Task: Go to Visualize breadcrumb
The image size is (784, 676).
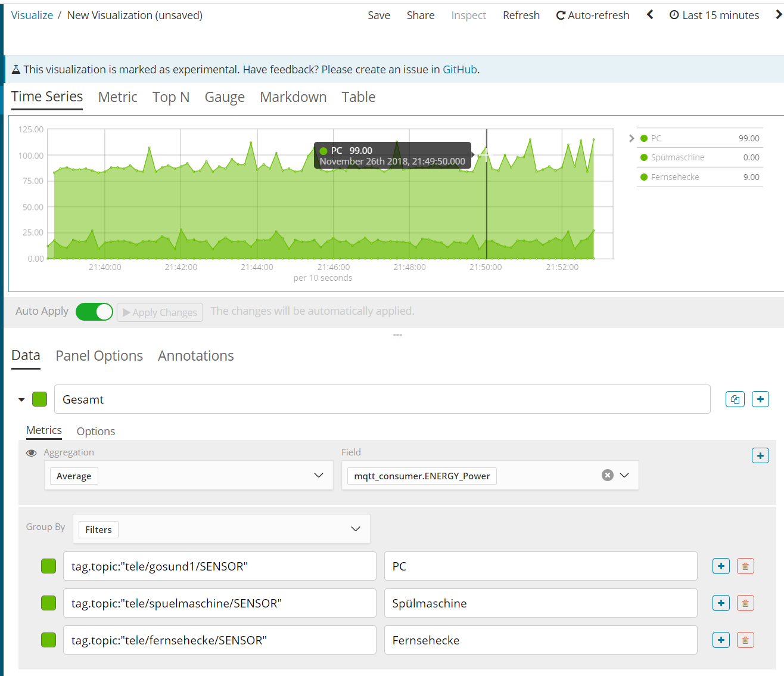Action: click(32, 15)
